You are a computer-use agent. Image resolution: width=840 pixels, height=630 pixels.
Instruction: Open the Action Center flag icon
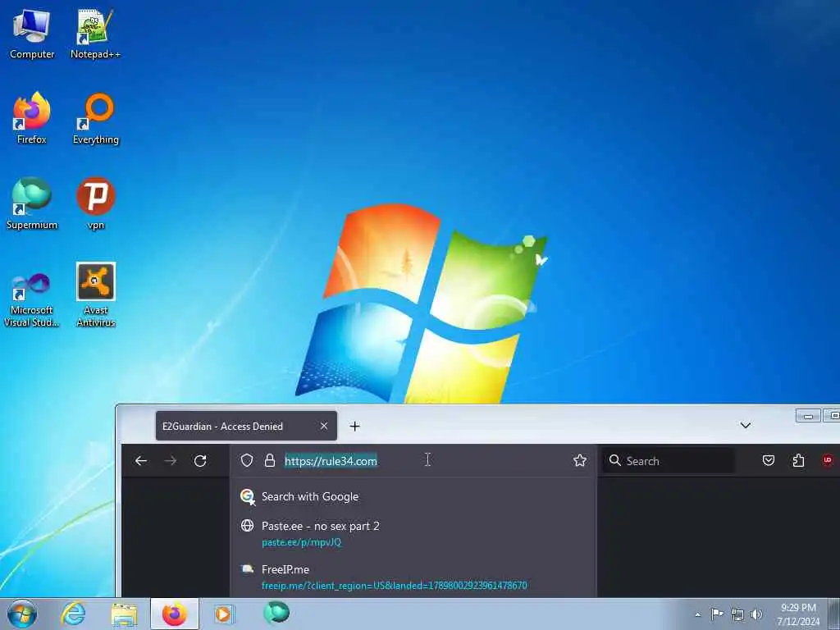pos(717,614)
